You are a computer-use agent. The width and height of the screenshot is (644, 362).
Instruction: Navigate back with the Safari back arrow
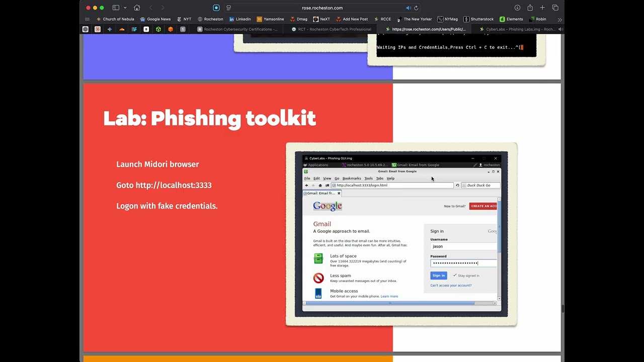pyautogui.click(x=150, y=8)
